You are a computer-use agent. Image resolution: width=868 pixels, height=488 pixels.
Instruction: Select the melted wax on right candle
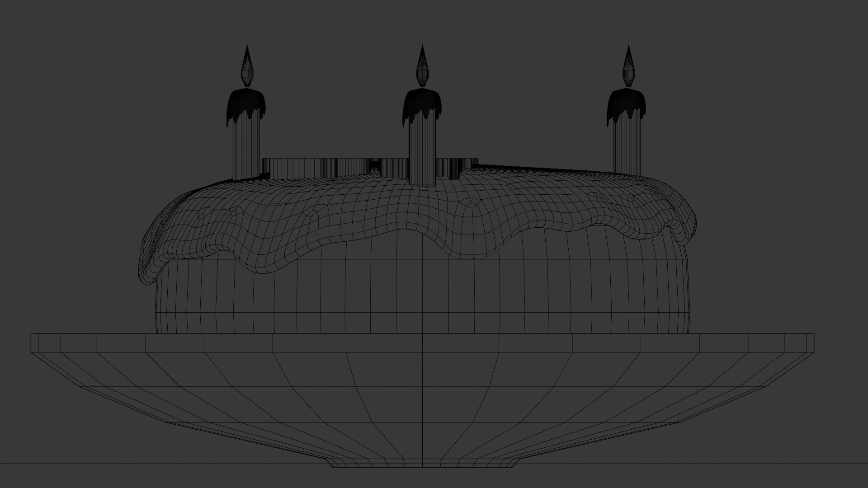click(x=627, y=103)
